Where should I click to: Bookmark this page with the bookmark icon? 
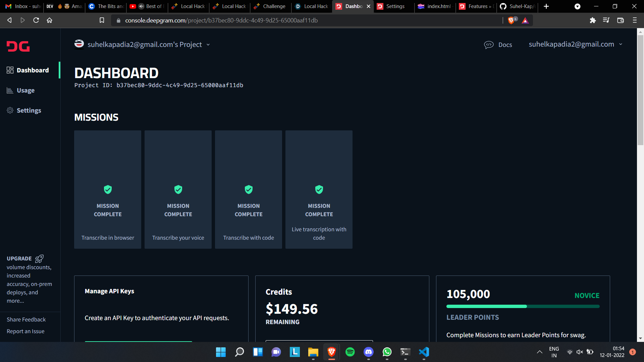(x=102, y=20)
